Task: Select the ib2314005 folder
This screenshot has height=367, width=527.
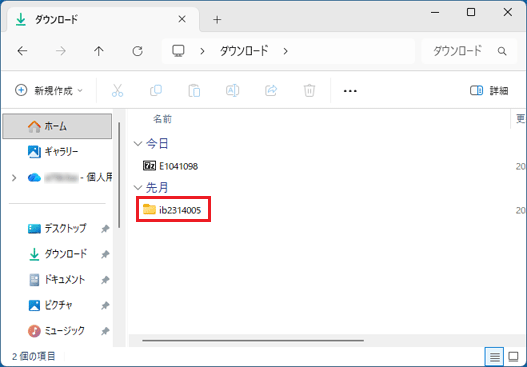Action: click(172, 210)
